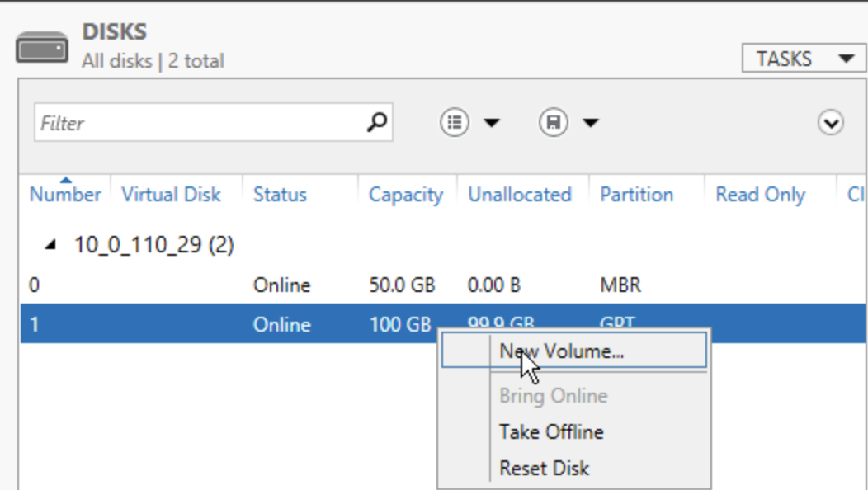
Task: Choose Take Offline in context menu
Action: coord(551,431)
